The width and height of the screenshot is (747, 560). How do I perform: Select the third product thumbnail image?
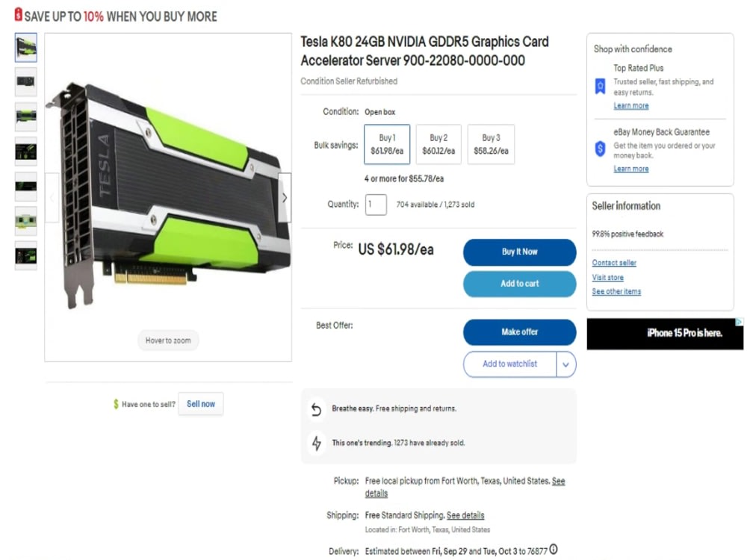point(25,116)
